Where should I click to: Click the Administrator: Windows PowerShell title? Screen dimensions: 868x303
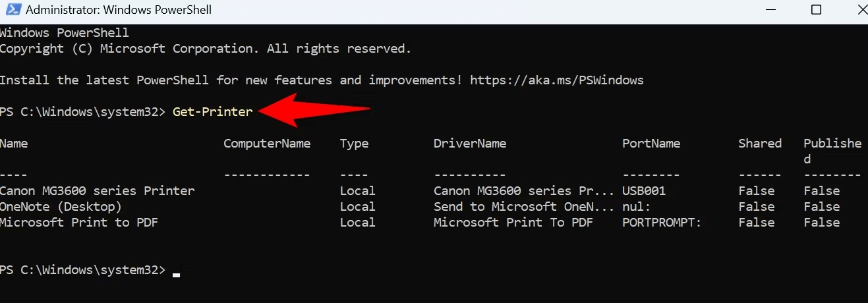[117, 11]
